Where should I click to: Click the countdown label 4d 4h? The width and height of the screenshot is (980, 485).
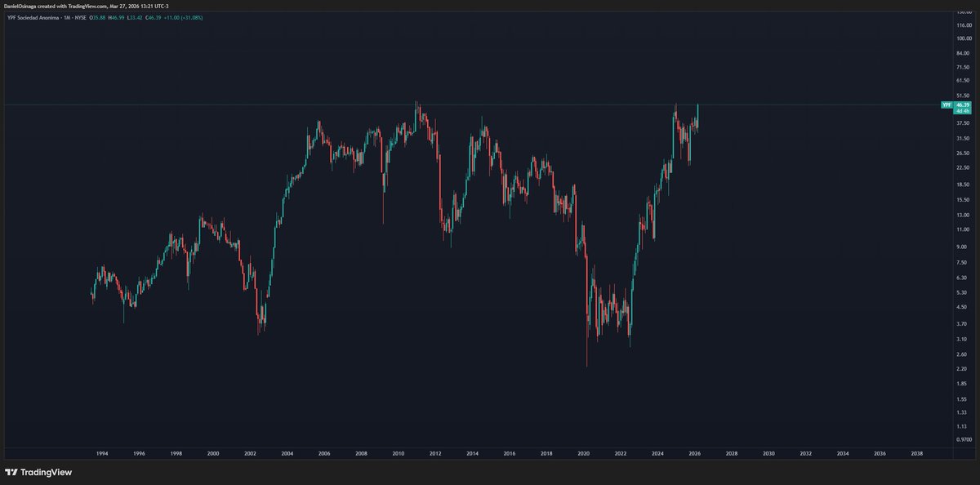[962, 111]
